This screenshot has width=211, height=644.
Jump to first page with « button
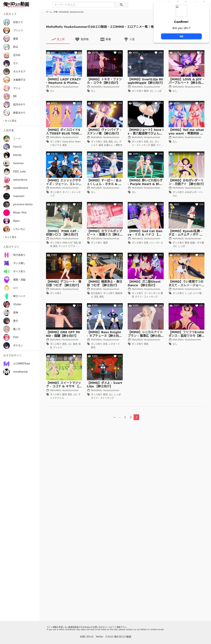pos(114,417)
